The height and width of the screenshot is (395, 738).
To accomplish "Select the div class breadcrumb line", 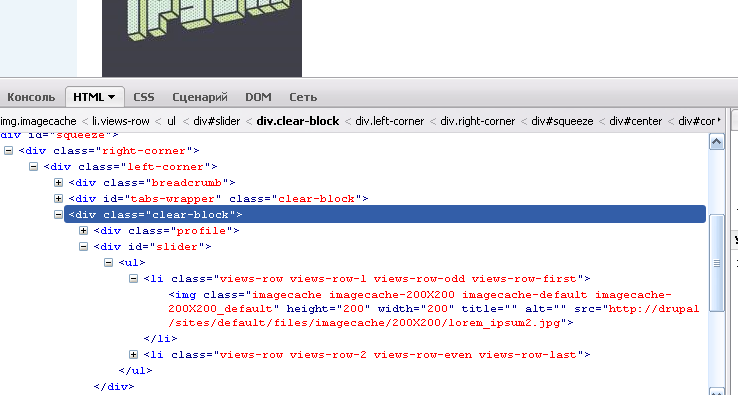I will (152, 183).
